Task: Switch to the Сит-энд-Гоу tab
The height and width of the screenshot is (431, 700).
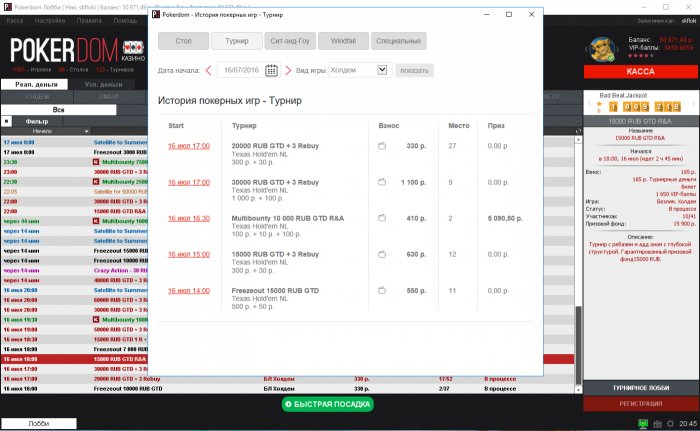Action: click(x=290, y=41)
